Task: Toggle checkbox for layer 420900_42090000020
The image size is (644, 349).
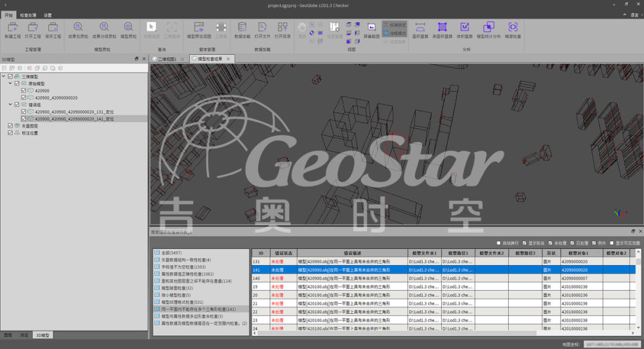Action: pyautogui.click(x=24, y=98)
